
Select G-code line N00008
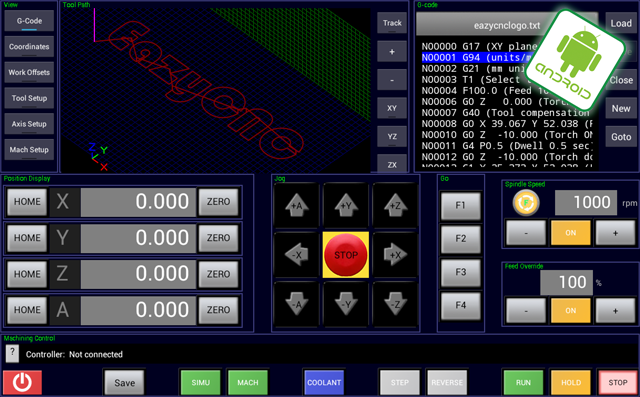click(507, 124)
